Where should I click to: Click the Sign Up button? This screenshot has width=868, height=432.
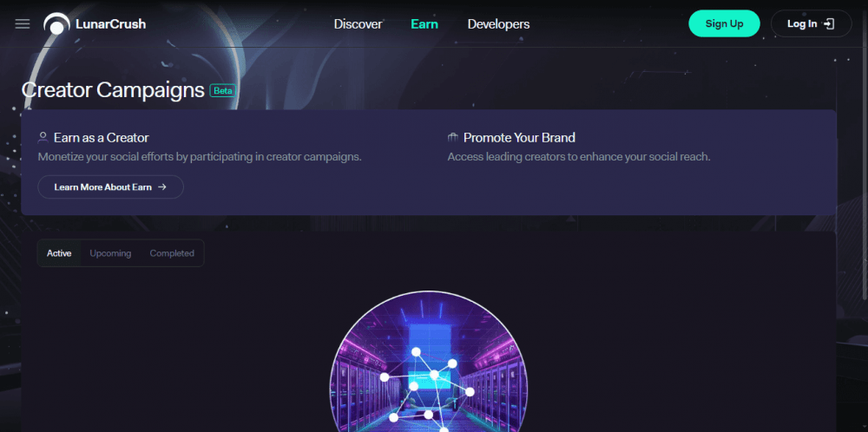pyautogui.click(x=724, y=23)
